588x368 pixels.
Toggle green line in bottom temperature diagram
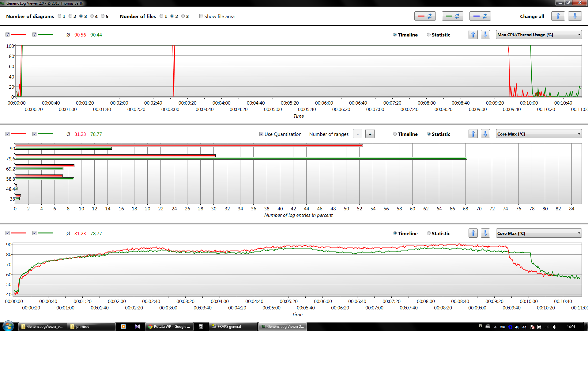coord(34,233)
